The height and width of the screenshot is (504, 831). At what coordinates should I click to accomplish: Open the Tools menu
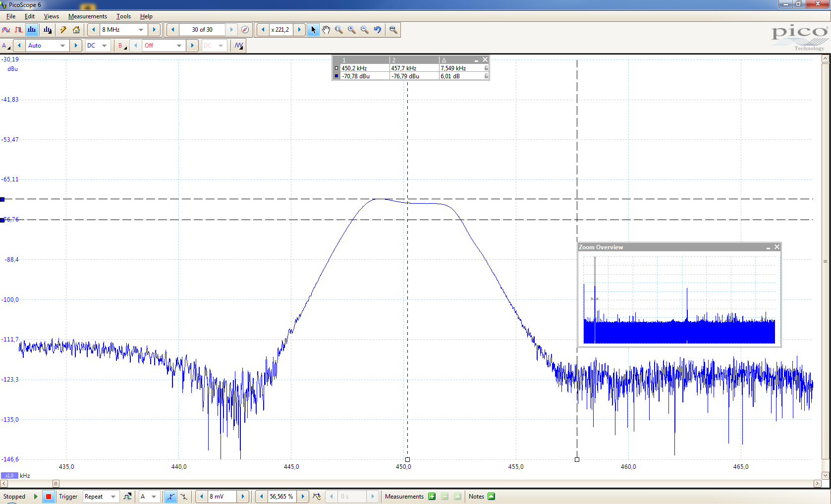coord(123,16)
